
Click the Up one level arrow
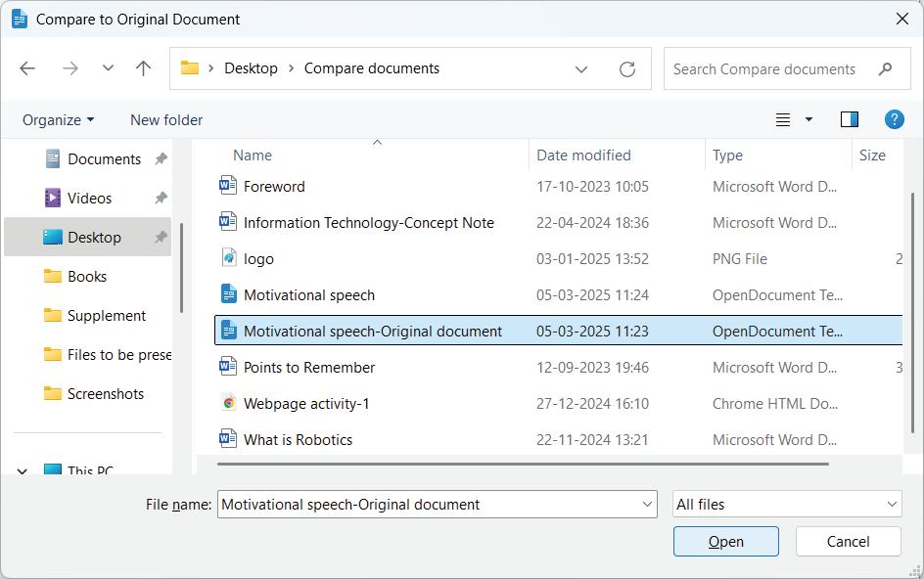pyautogui.click(x=143, y=68)
